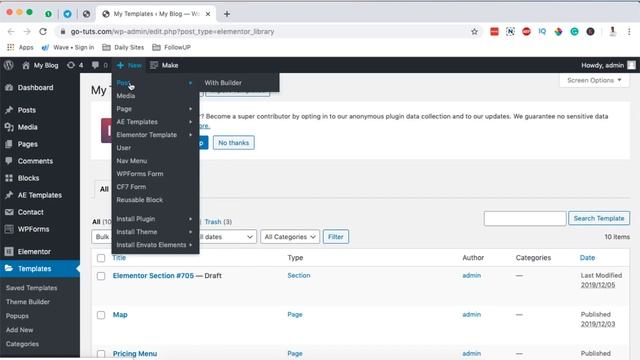This screenshot has width=640, height=360.
Task: Click the updates icon showing 4
Action: tap(75, 65)
